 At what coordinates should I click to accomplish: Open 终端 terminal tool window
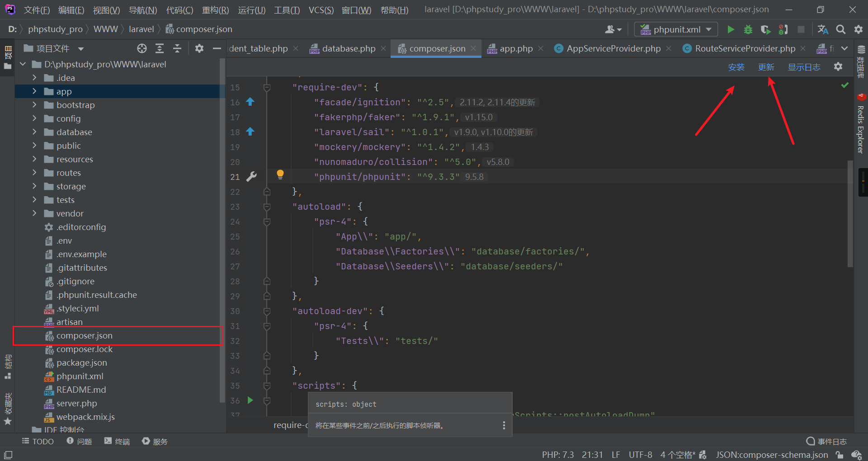(117, 441)
